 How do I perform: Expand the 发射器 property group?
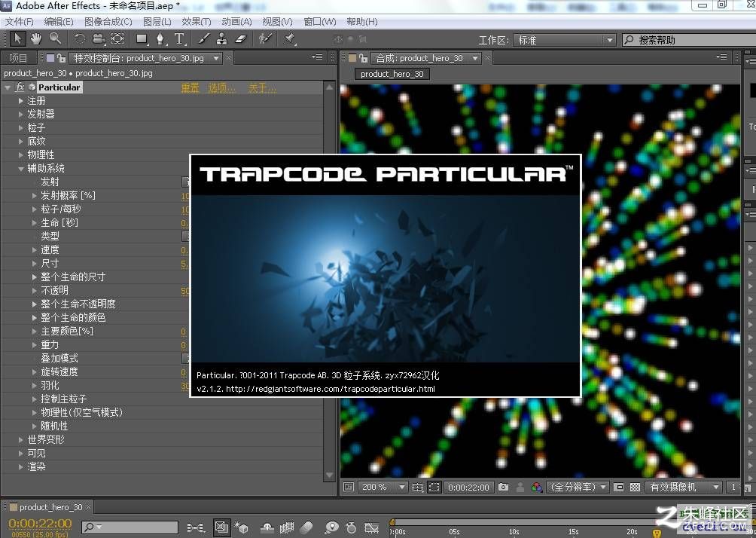pyautogui.click(x=21, y=115)
